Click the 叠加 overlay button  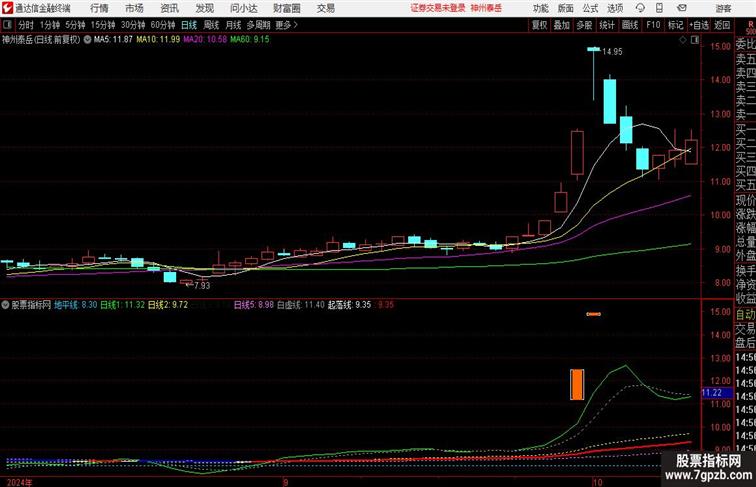pyautogui.click(x=562, y=25)
